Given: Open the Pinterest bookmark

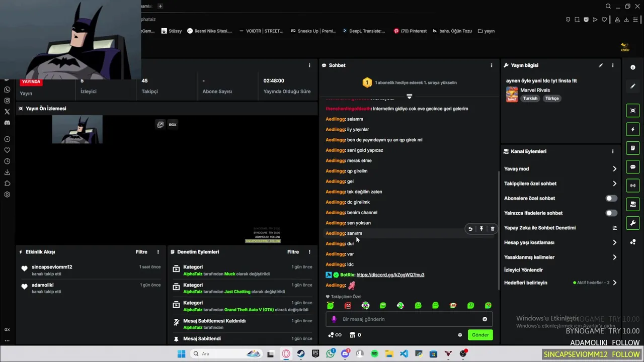Looking at the screenshot, I should tap(410, 31).
